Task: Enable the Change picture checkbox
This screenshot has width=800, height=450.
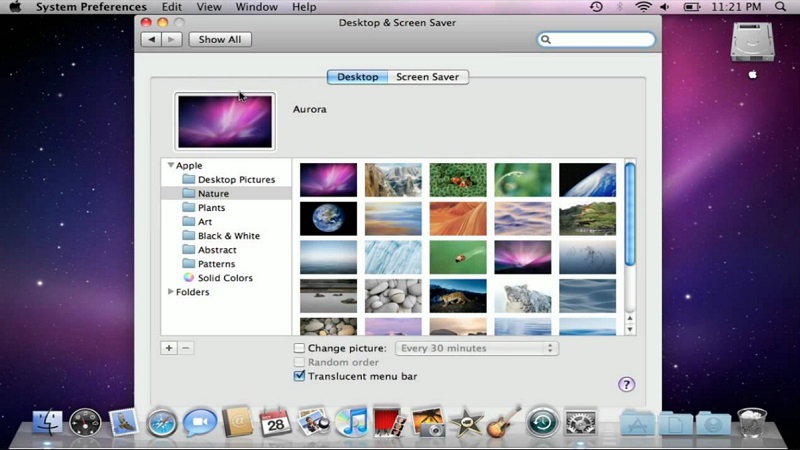Action: click(299, 348)
